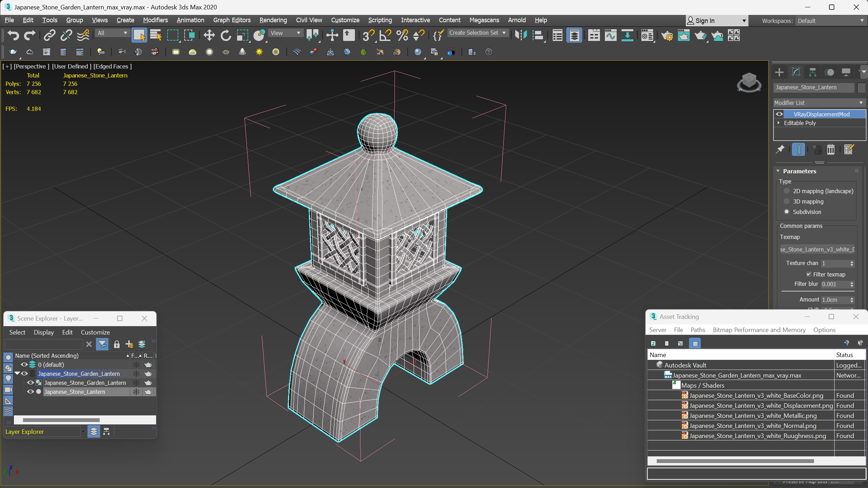This screenshot has height=488, width=868.
Task: Click Configure Modifier Sets icon
Action: [849, 150]
